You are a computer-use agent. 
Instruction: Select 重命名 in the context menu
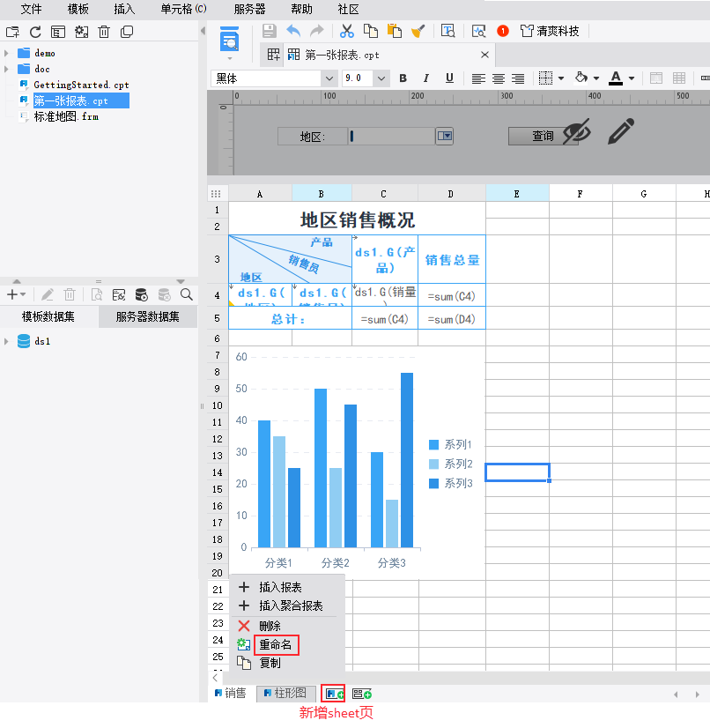pos(276,644)
